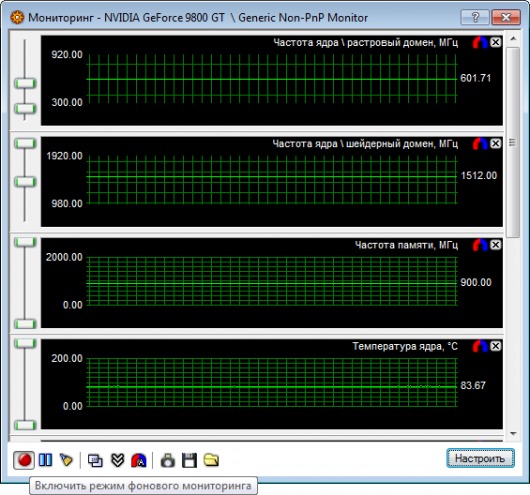Click upper slider handle of memory frequency graph
This screenshot has height=495, width=530.
pos(25,242)
